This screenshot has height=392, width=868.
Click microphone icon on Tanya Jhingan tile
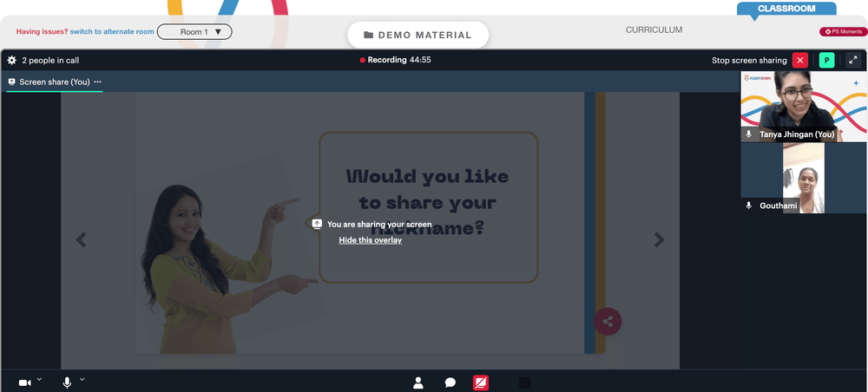(x=749, y=134)
